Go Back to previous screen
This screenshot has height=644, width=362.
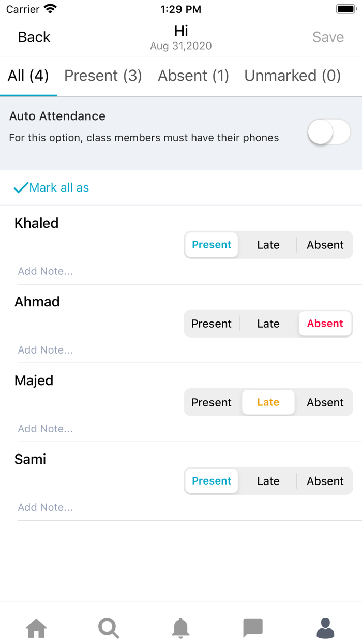pyautogui.click(x=34, y=37)
